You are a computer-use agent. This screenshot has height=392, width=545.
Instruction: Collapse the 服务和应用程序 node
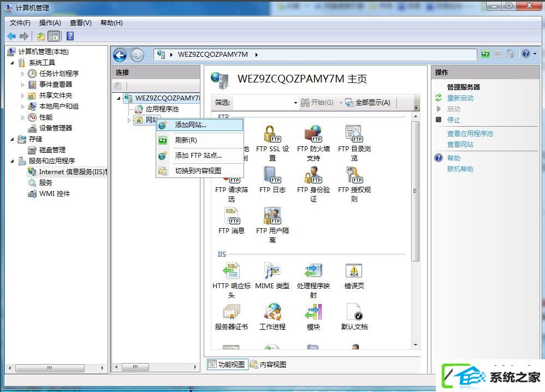12,161
